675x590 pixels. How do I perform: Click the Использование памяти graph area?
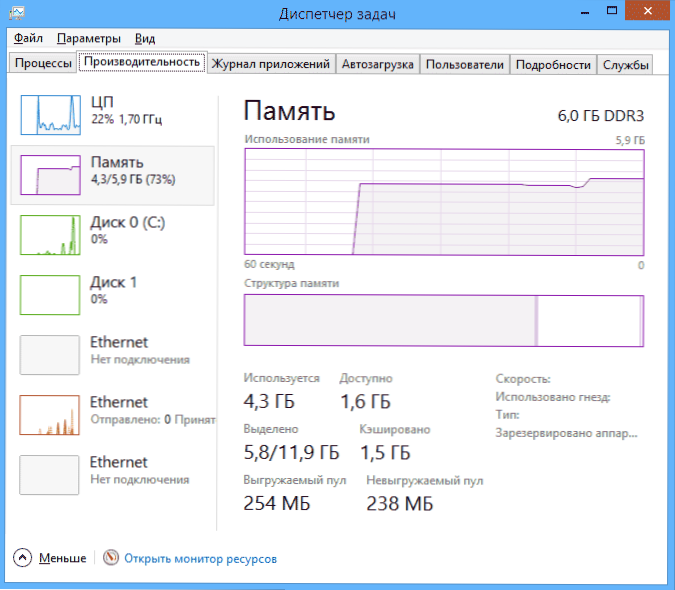click(x=444, y=202)
